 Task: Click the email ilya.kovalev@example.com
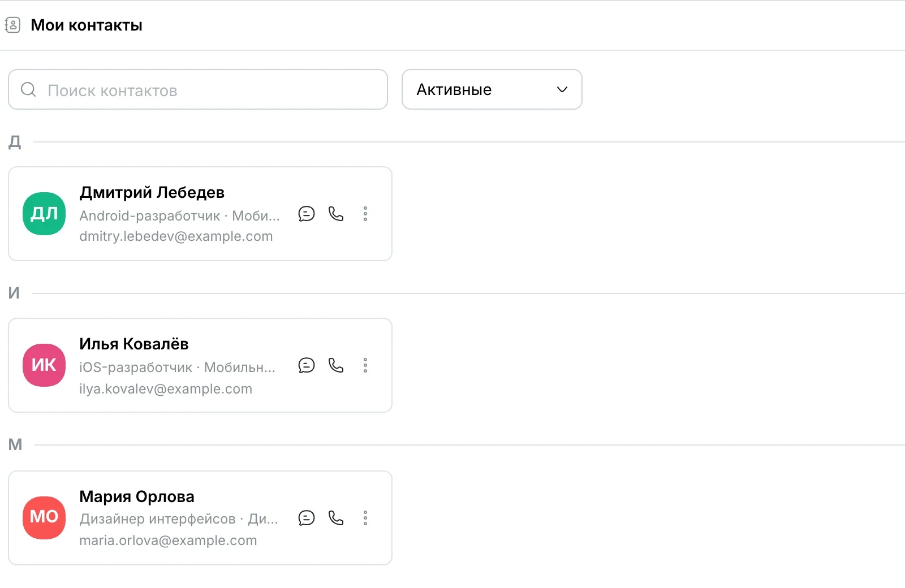(166, 389)
